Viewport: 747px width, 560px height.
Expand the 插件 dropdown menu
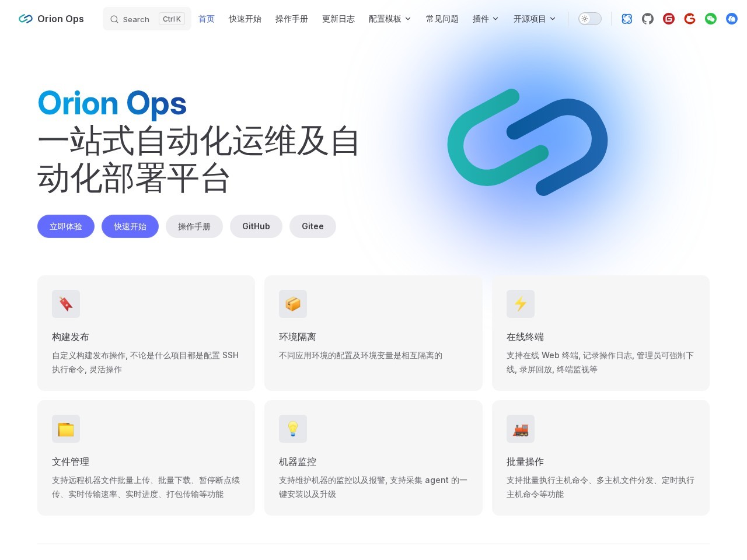coord(486,19)
